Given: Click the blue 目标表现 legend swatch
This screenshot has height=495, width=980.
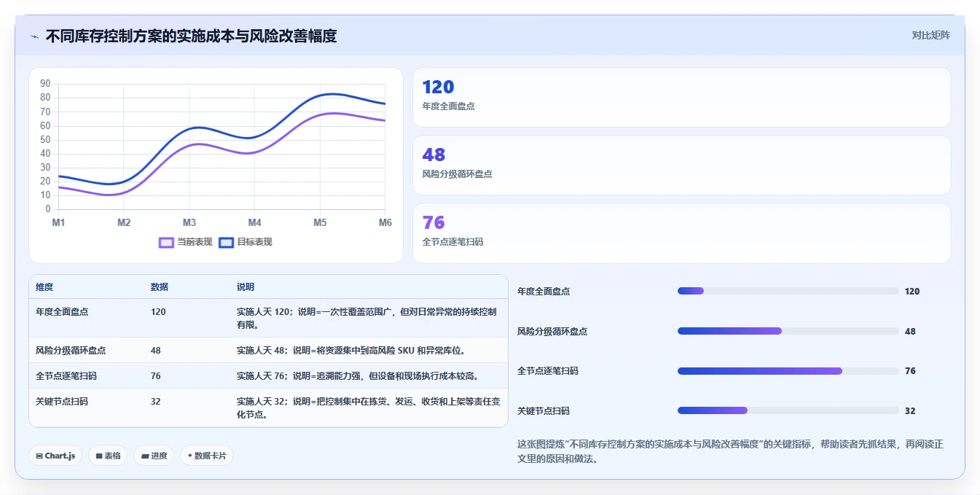Looking at the screenshot, I should pos(226,242).
